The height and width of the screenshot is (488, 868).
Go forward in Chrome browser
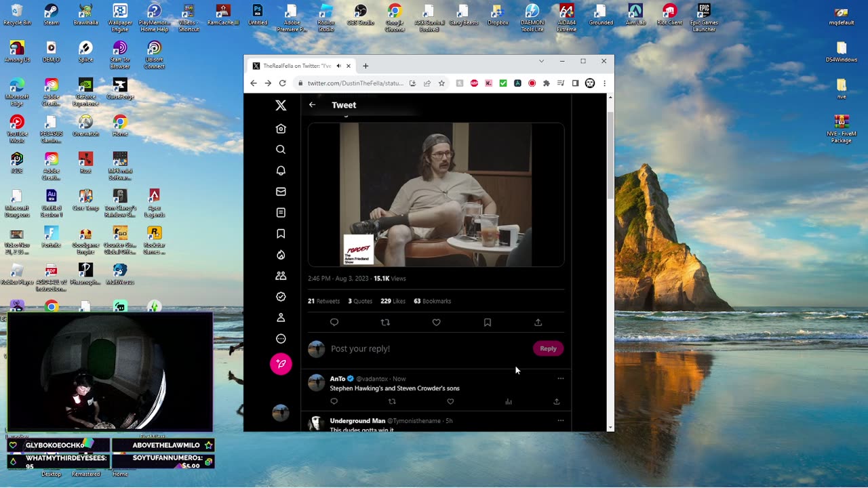[268, 83]
